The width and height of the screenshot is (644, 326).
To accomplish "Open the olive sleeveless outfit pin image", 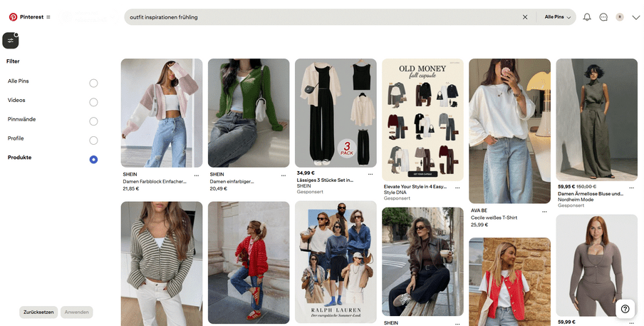I will pyautogui.click(x=597, y=120).
